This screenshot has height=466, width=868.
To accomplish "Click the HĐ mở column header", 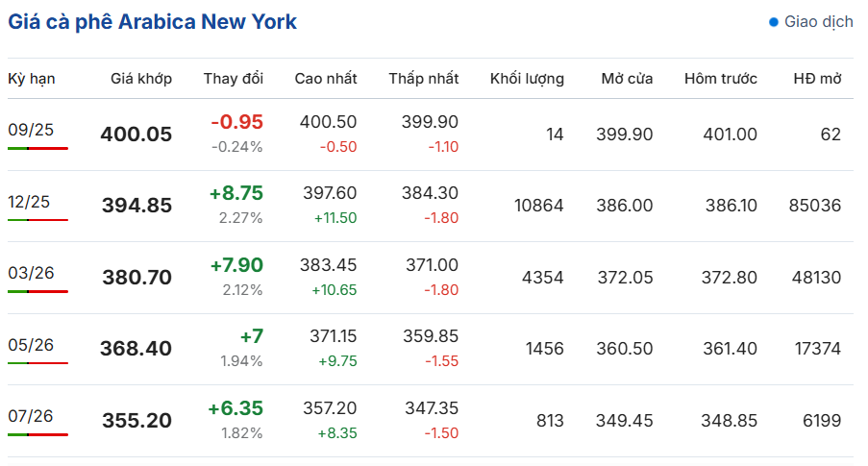I will 817,79.
